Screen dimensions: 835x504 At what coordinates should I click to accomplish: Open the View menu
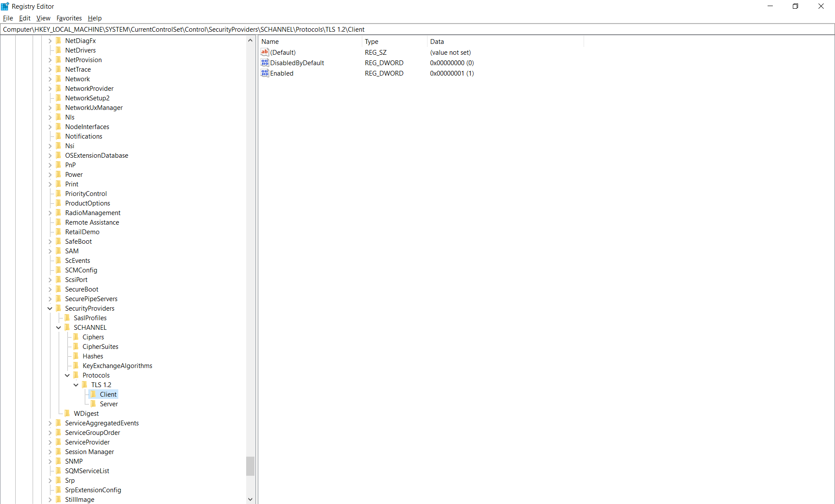coord(43,18)
